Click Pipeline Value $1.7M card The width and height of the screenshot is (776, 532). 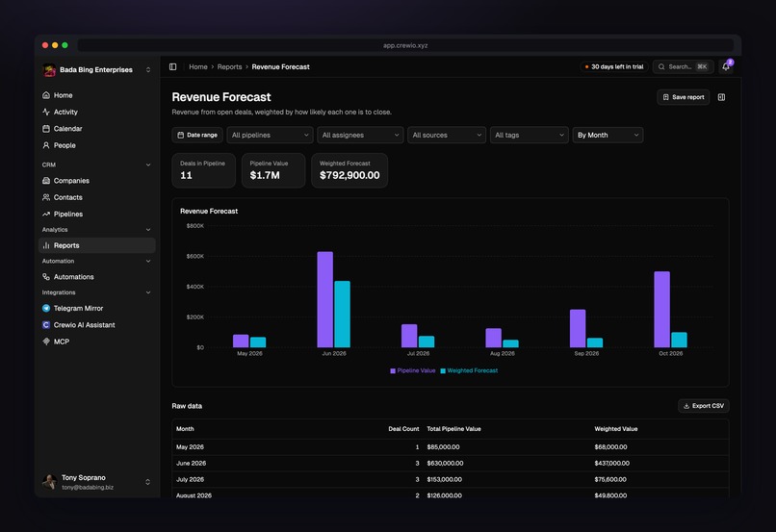273,170
